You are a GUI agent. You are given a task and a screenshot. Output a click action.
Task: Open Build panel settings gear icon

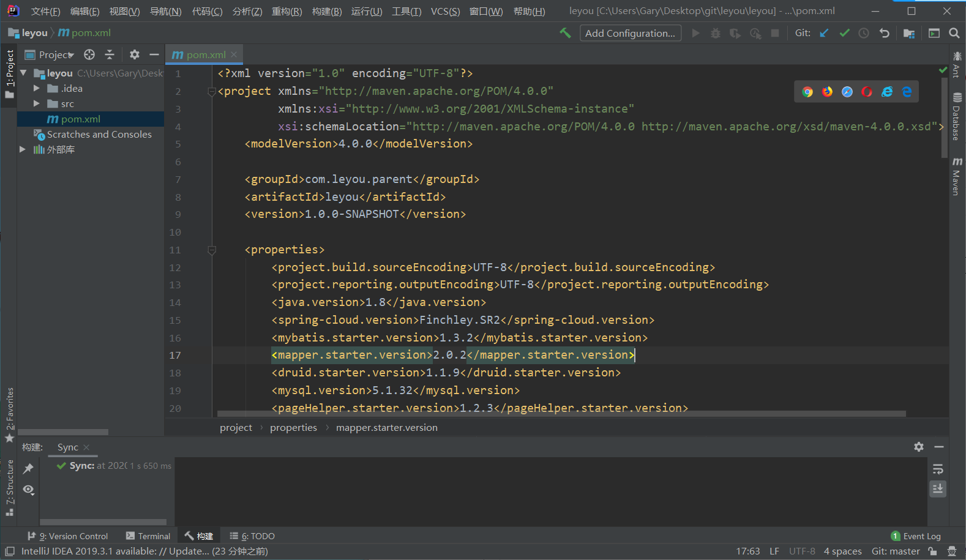919,447
